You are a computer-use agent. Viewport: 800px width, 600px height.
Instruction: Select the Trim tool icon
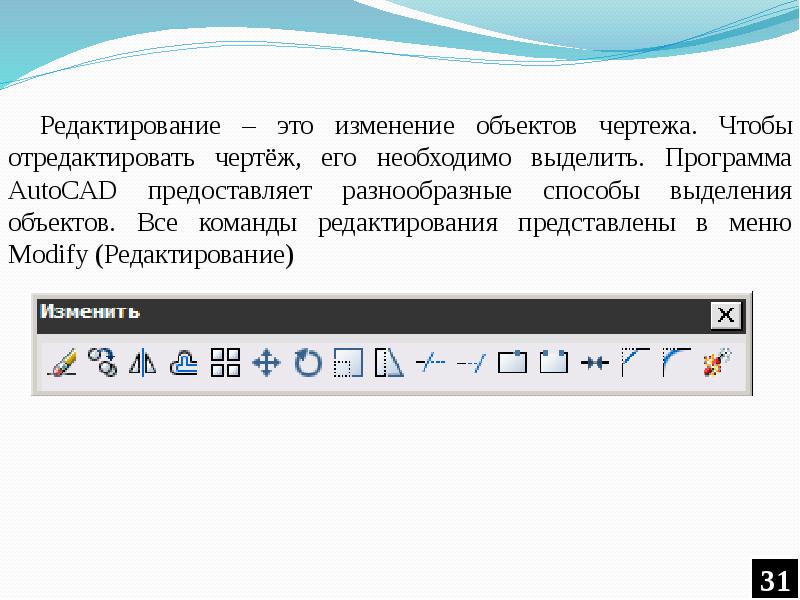coord(430,363)
